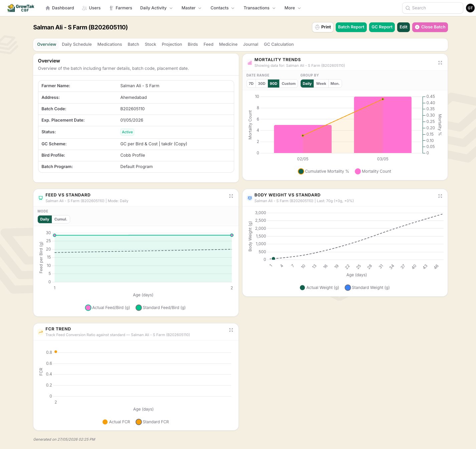Click the search magnifier icon

coord(408,8)
